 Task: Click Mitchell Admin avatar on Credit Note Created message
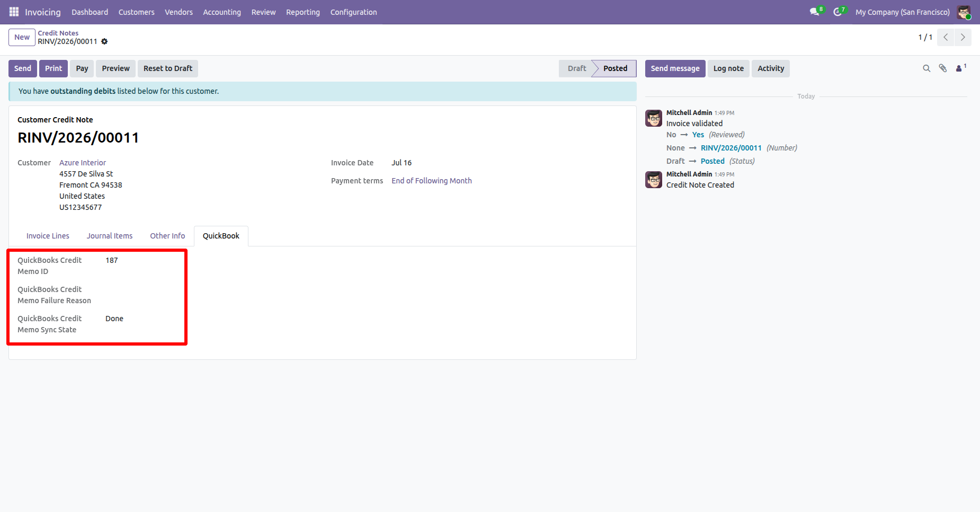click(654, 180)
